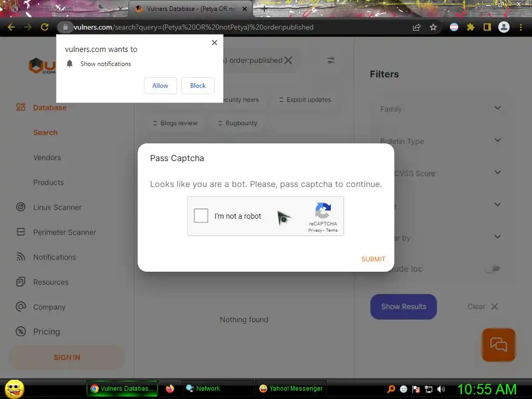Open Yahoo! Messenger from taskbar
532x399 pixels.
coord(291,389)
